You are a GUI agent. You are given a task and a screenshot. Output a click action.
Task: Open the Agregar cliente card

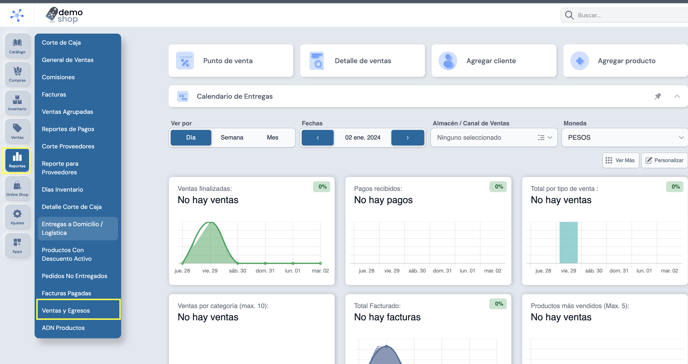494,61
